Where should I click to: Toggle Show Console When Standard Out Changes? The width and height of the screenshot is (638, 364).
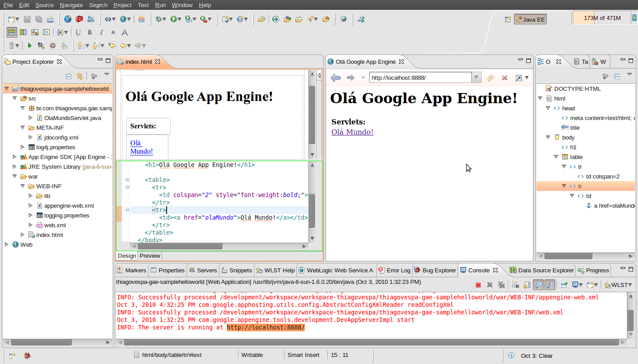538,285
